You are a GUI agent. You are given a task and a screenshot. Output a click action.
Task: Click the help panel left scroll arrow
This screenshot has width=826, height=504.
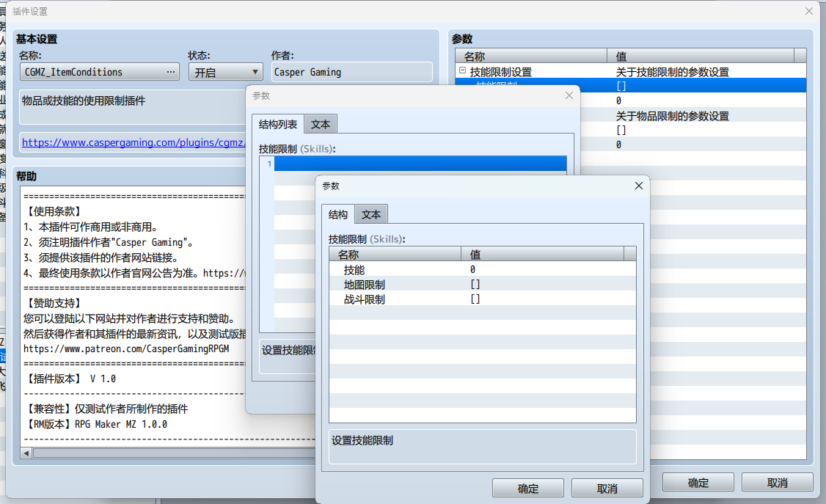[x=26, y=453]
